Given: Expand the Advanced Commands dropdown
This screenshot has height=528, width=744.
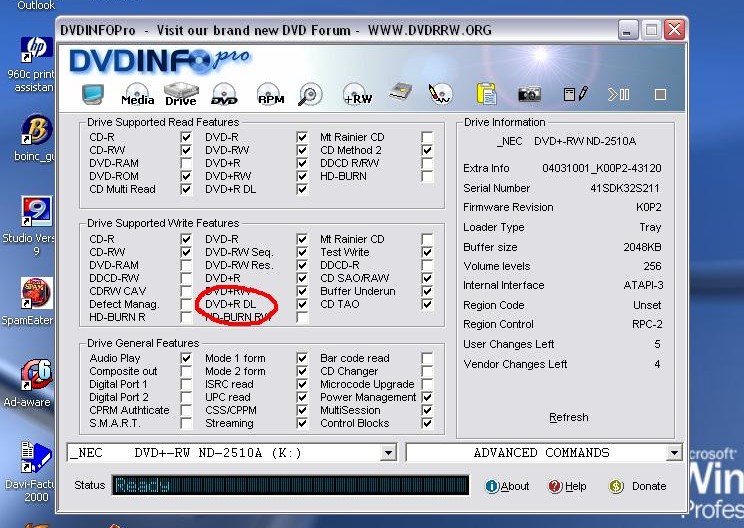Looking at the screenshot, I should pos(674,453).
